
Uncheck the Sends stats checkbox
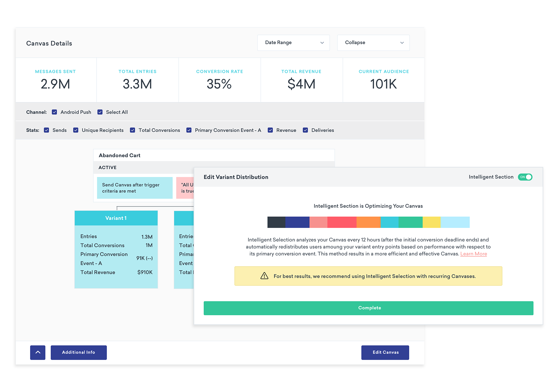click(46, 130)
